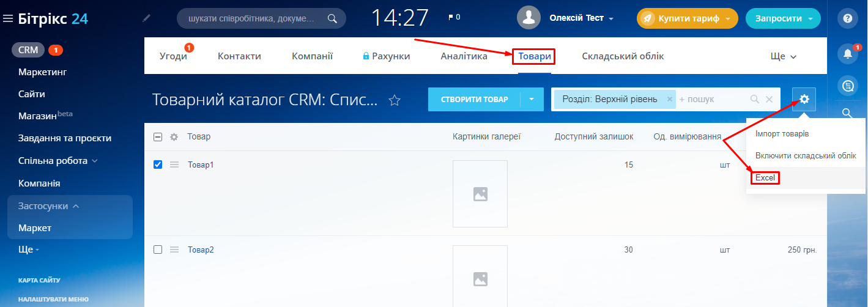868x307 pixels.
Task: Open notifications bell icon
Action: click(x=847, y=54)
